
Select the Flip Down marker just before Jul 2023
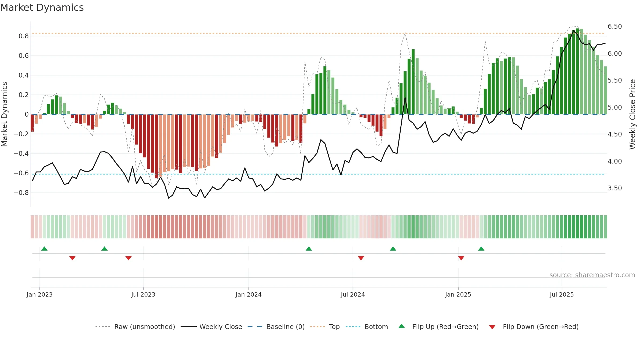(x=129, y=258)
